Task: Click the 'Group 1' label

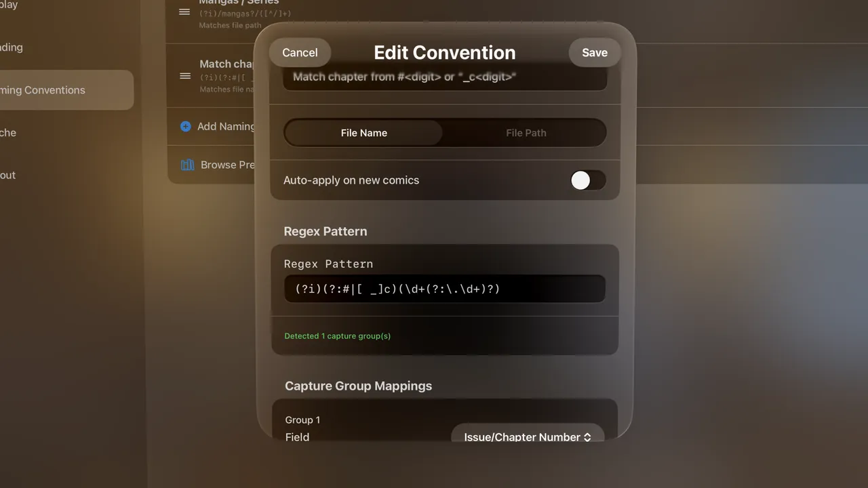Action: point(302,420)
